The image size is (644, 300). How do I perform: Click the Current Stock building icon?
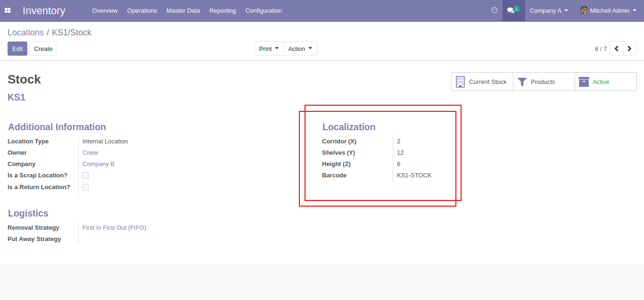click(x=461, y=82)
